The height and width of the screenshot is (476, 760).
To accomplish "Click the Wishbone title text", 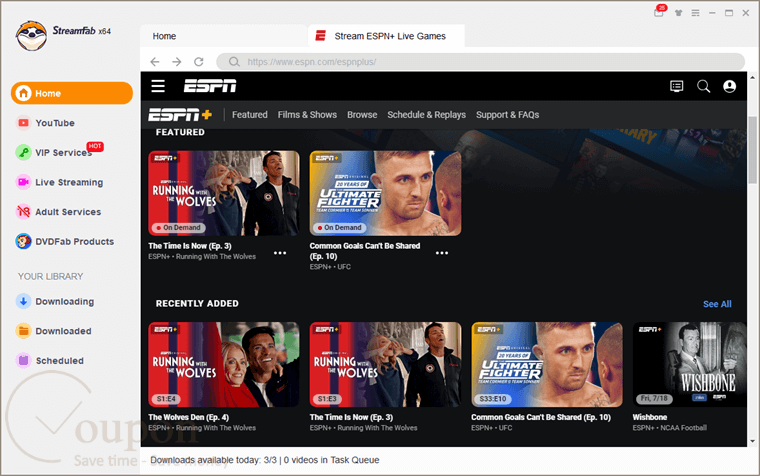I will coord(649,417).
